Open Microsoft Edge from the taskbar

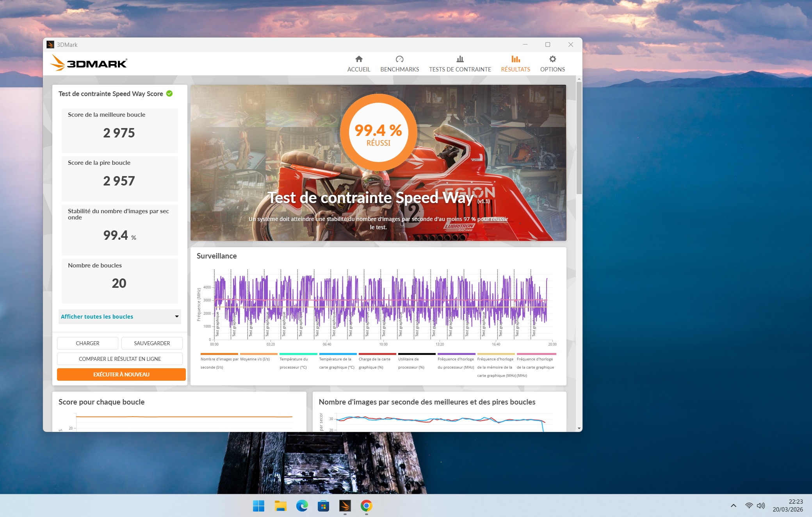click(302, 506)
